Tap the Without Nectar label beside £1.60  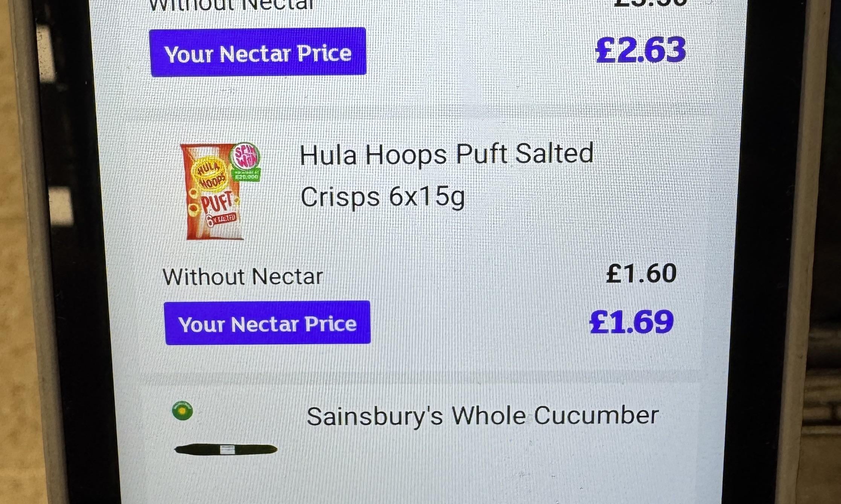pos(243,276)
